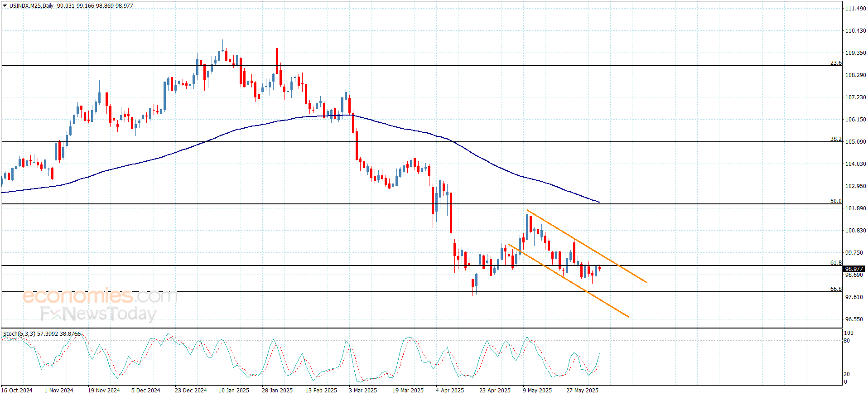Select the 50.0 Fibonacci level label
This screenshot has height=396, width=868.
coord(836,201)
